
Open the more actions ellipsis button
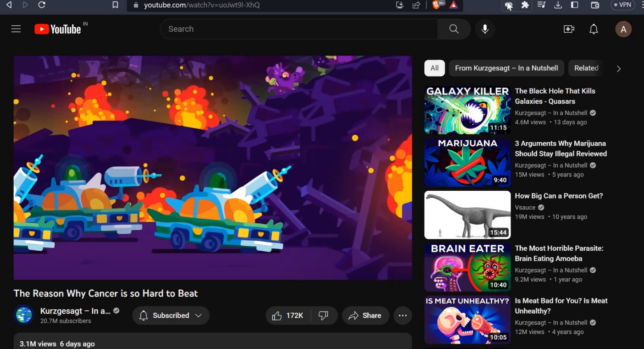pos(402,316)
